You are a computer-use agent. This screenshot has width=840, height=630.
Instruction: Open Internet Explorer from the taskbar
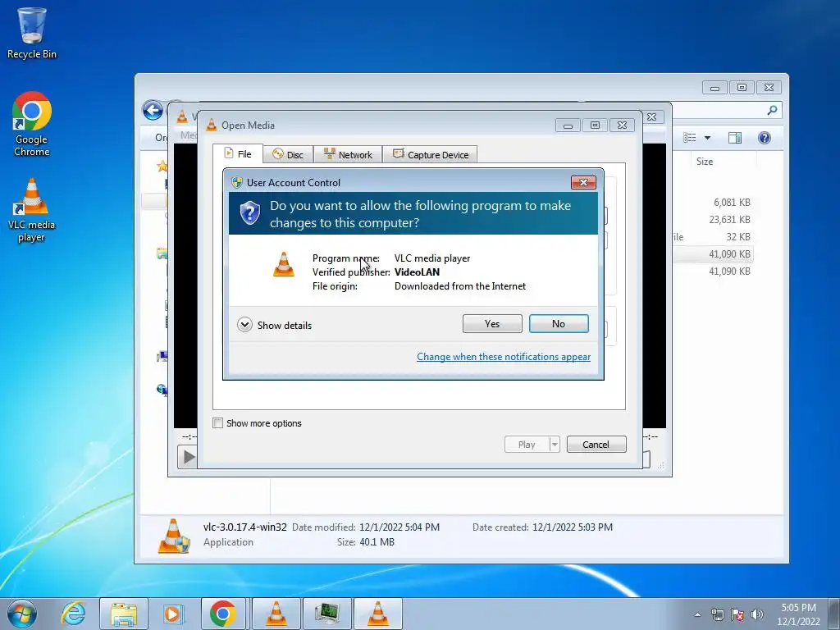point(73,614)
